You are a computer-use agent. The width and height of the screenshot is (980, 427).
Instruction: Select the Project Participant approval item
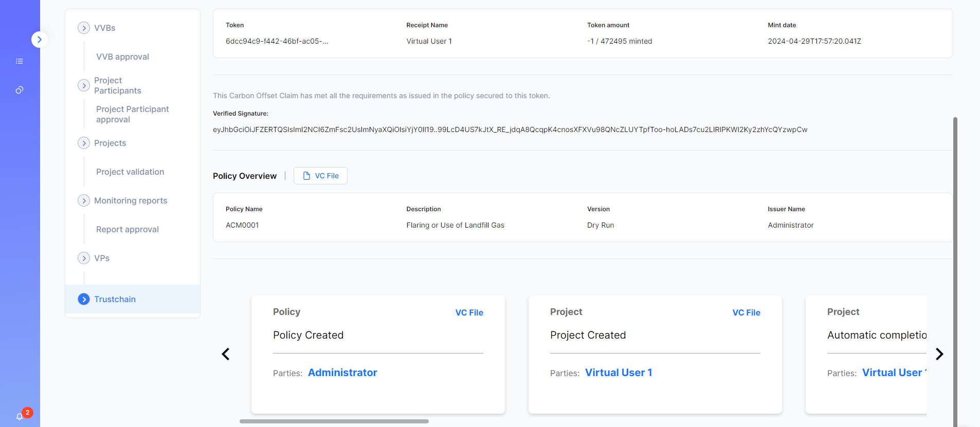point(132,114)
